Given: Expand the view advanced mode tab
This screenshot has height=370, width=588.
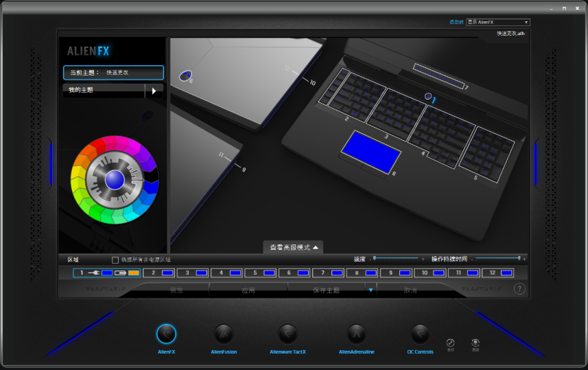Looking at the screenshot, I should [x=293, y=247].
